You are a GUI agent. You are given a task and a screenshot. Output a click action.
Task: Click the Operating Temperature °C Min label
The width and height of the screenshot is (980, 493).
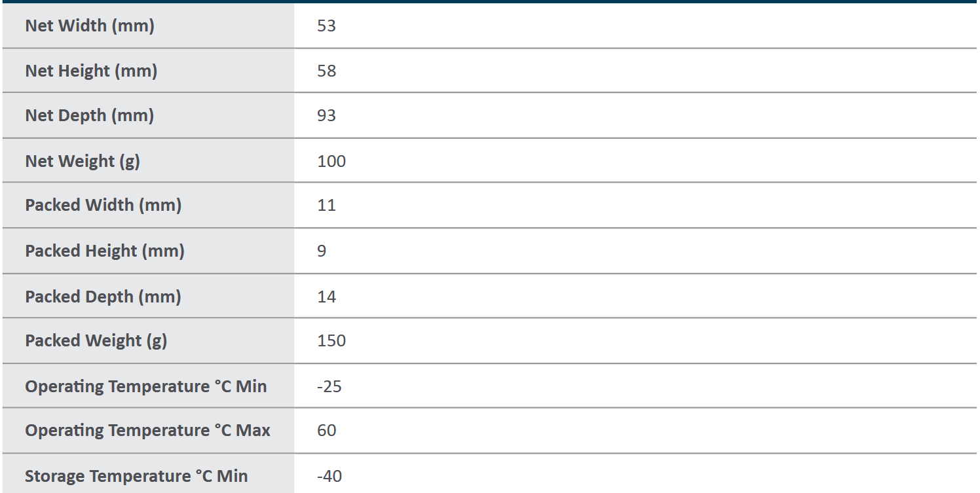tap(146, 386)
